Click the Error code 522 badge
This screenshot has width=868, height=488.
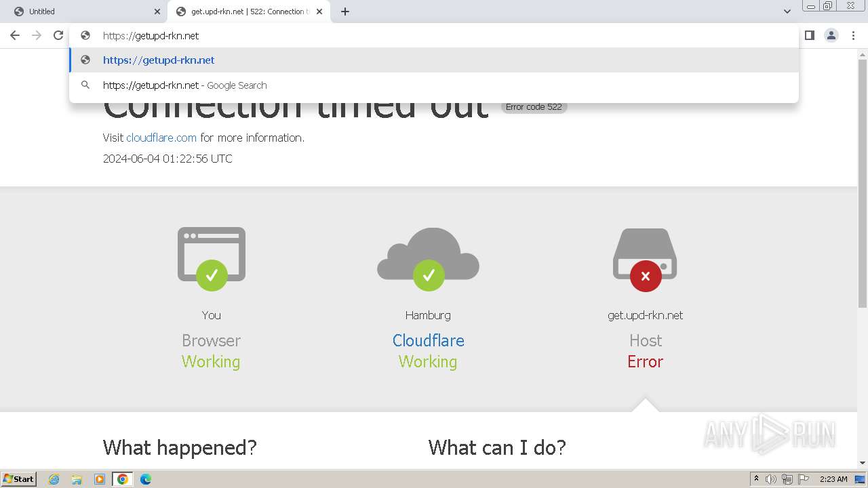pyautogui.click(x=534, y=107)
